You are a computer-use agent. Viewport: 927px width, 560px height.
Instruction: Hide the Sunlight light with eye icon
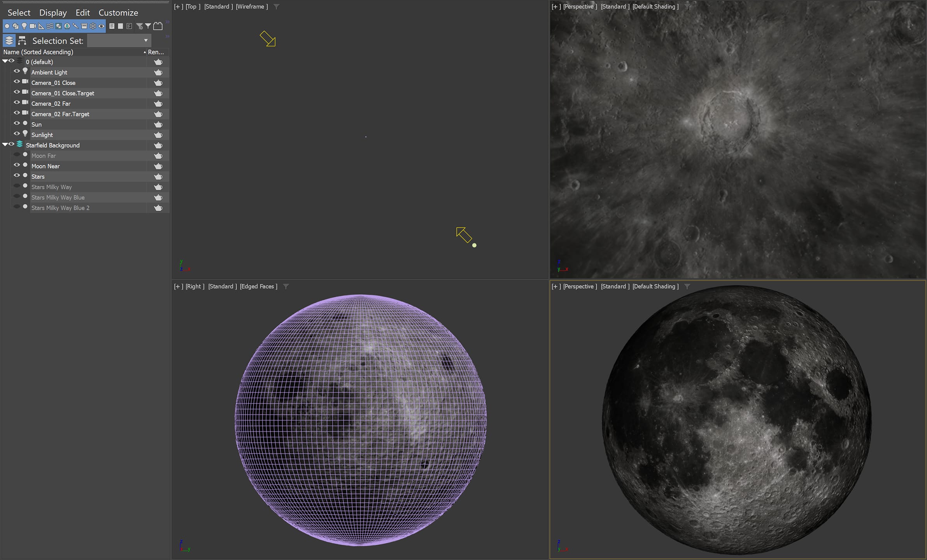[x=17, y=134]
